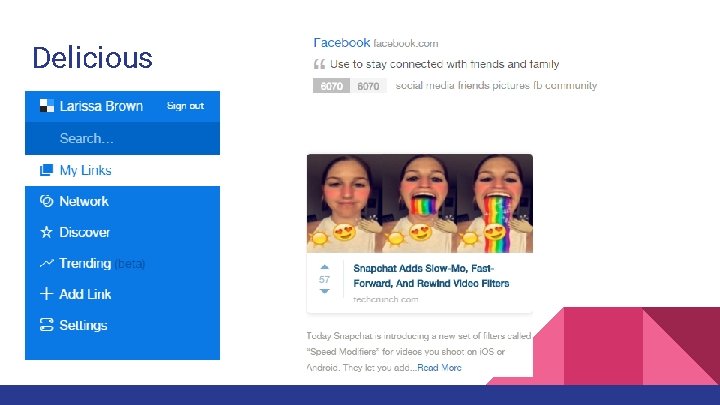Screen dimensions: 720x405
Task: Focus the Search input field
Action: (x=122, y=138)
